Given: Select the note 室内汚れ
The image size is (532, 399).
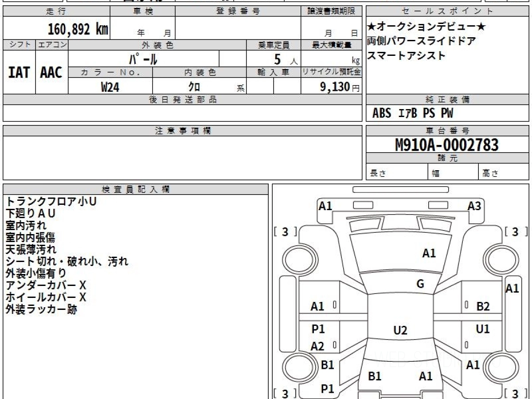Looking at the screenshot, I should pyautogui.click(x=26, y=226).
